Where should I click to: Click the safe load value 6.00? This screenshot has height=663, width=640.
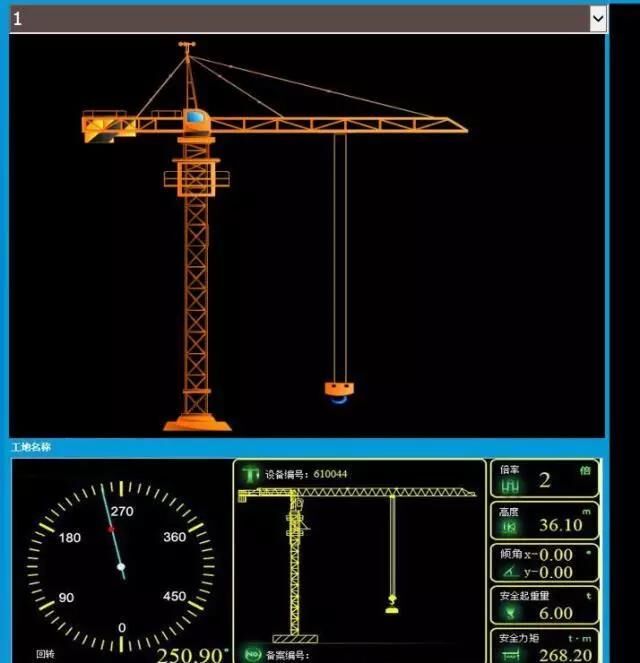point(556,613)
